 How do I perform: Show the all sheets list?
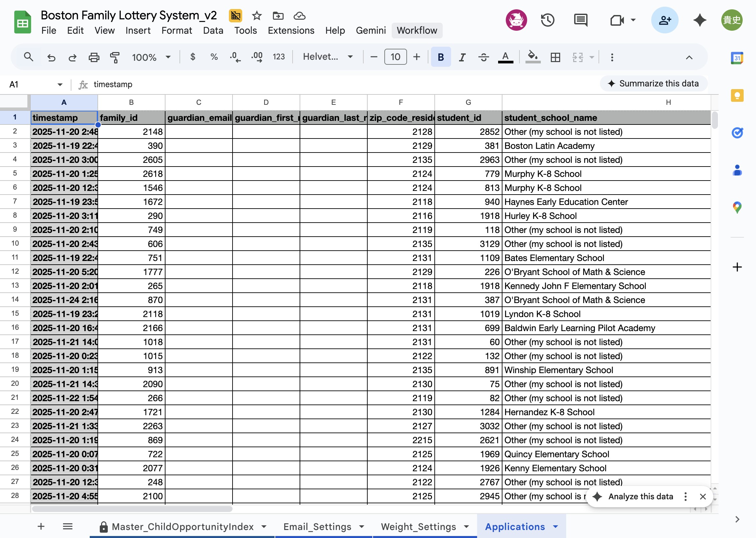point(68,527)
